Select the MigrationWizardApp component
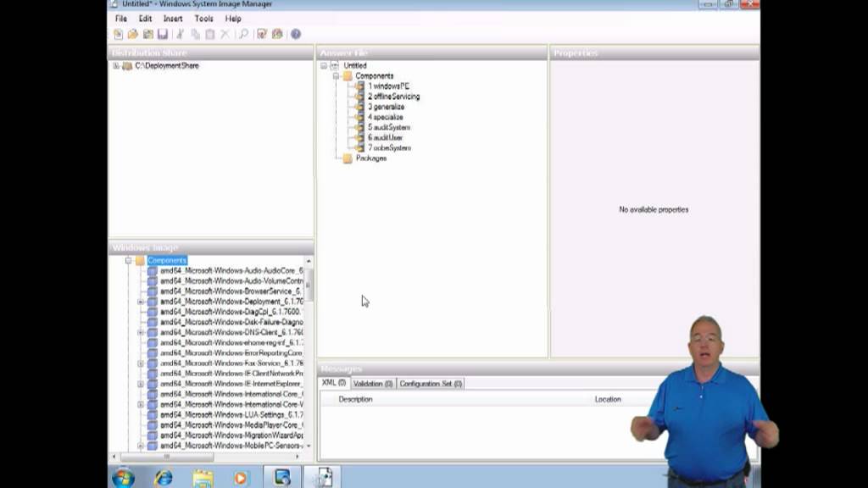The width and height of the screenshot is (868, 488). 231,436
